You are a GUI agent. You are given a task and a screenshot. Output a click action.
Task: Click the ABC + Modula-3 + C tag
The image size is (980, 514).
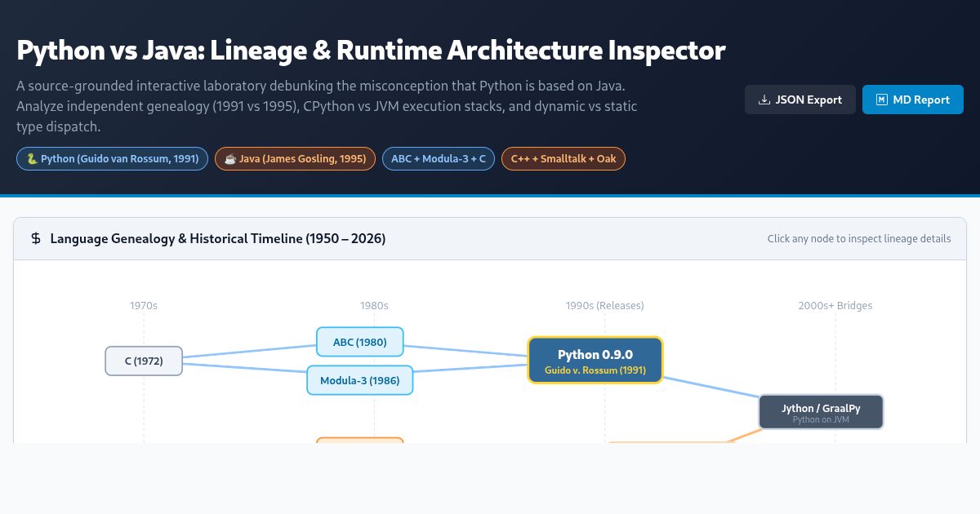[x=439, y=158]
